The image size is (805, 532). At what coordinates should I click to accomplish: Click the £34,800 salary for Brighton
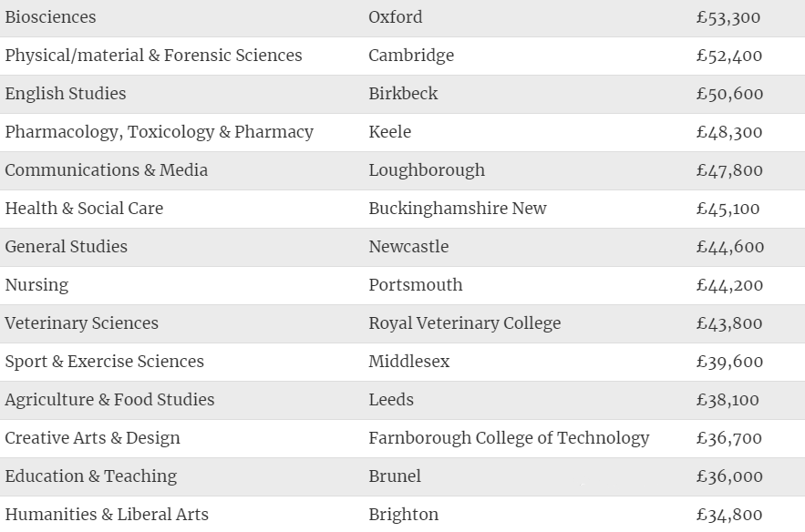point(729,515)
